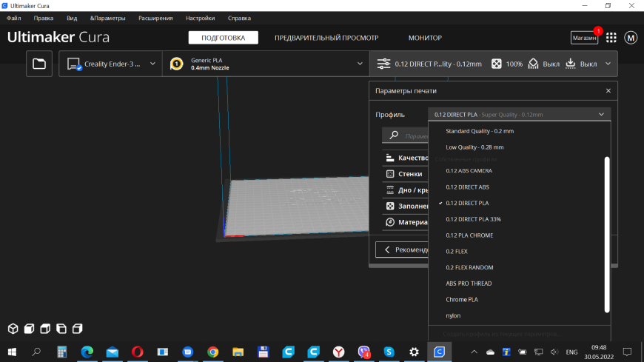Open the file folder icon button
The height and width of the screenshot is (362, 644).
point(39,64)
